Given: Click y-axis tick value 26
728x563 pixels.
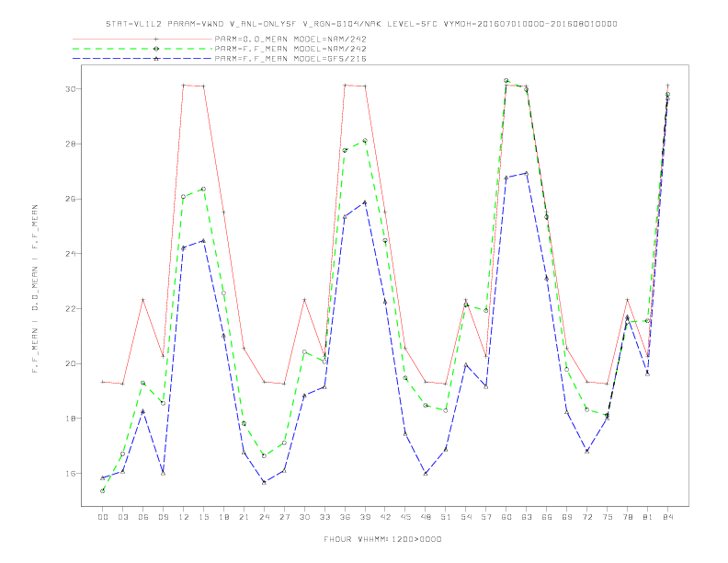Looking at the screenshot, I should point(71,199).
